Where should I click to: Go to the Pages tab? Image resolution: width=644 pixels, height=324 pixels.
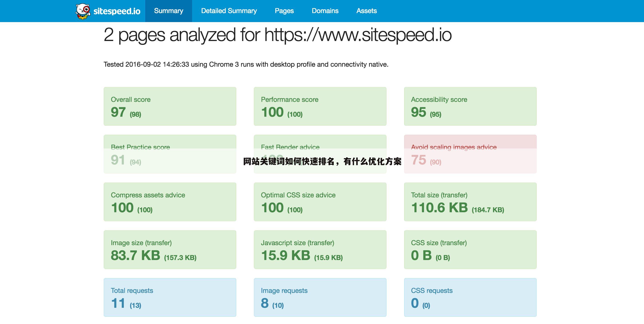click(x=284, y=11)
